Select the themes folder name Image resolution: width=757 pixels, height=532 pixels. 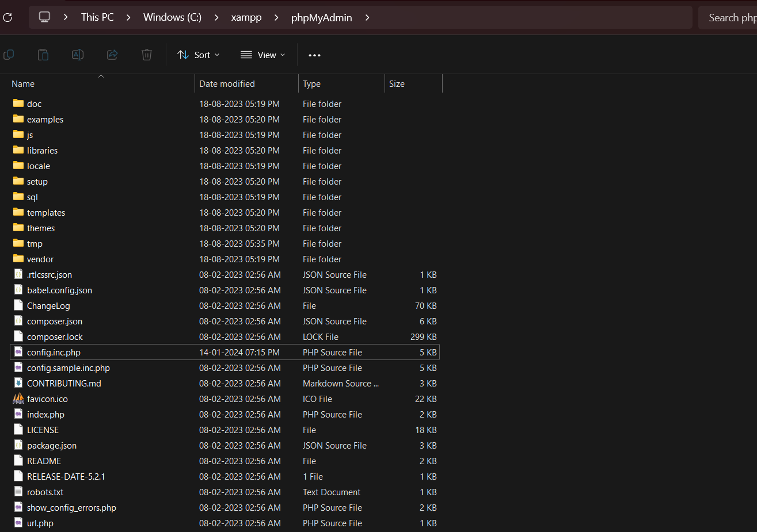(x=41, y=228)
